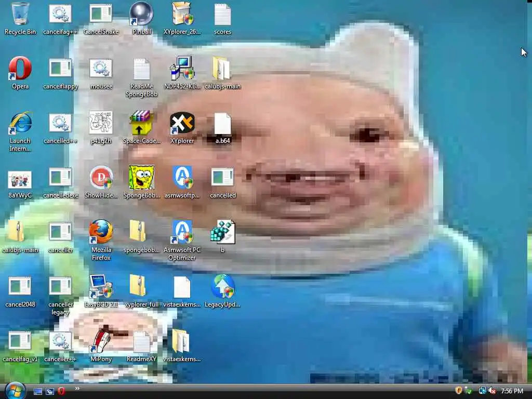The width and height of the screenshot is (532, 399).
Task: Open the security shield tray icon
Action: (459, 391)
